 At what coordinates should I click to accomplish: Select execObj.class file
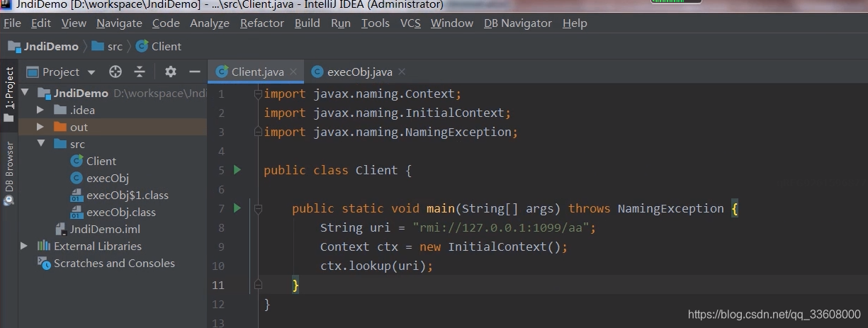coord(113,212)
